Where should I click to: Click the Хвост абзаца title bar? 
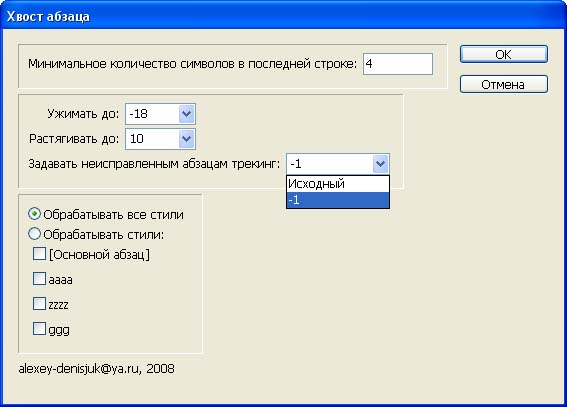pyautogui.click(x=284, y=16)
